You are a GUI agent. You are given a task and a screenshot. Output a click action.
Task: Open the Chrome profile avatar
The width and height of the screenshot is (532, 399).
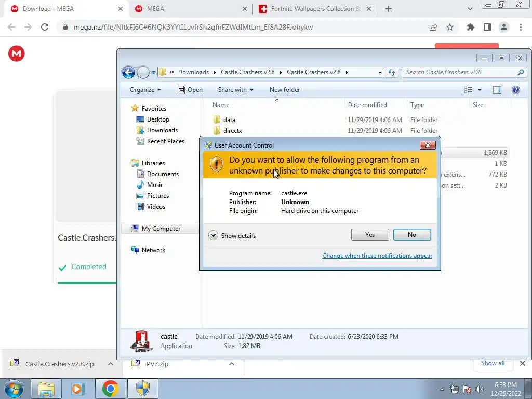504,27
